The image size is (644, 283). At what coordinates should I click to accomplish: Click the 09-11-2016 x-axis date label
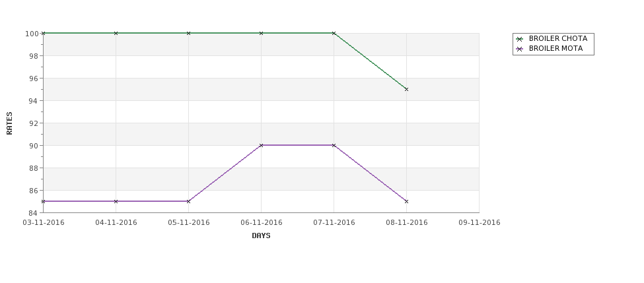(480, 223)
